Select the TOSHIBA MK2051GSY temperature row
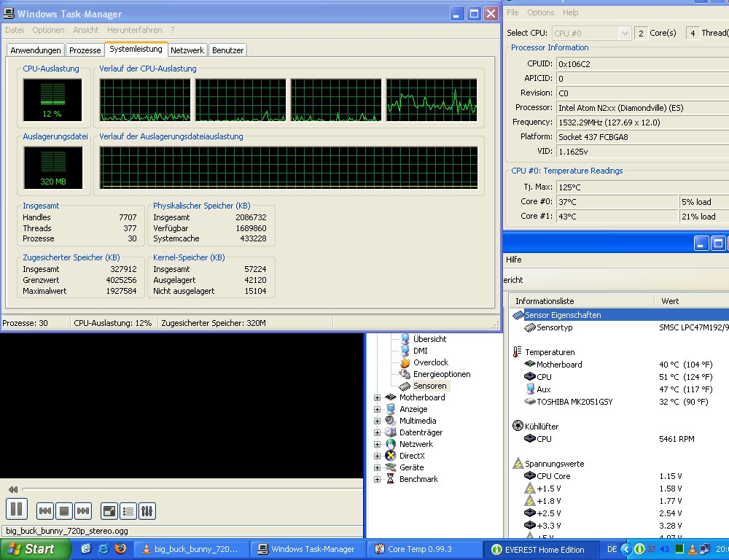The height and width of the screenshot is (560, 729). [574, 402]
